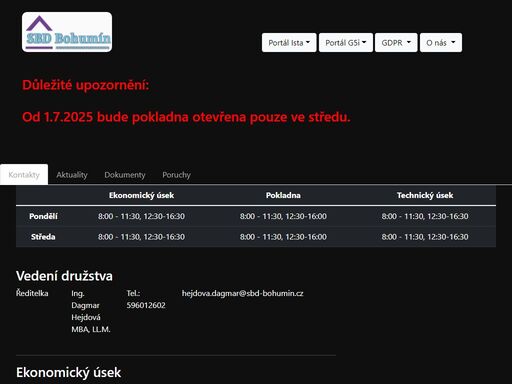Switch to the Kontakty tab
The image size is (512, 384).
[x=24, y=174]
